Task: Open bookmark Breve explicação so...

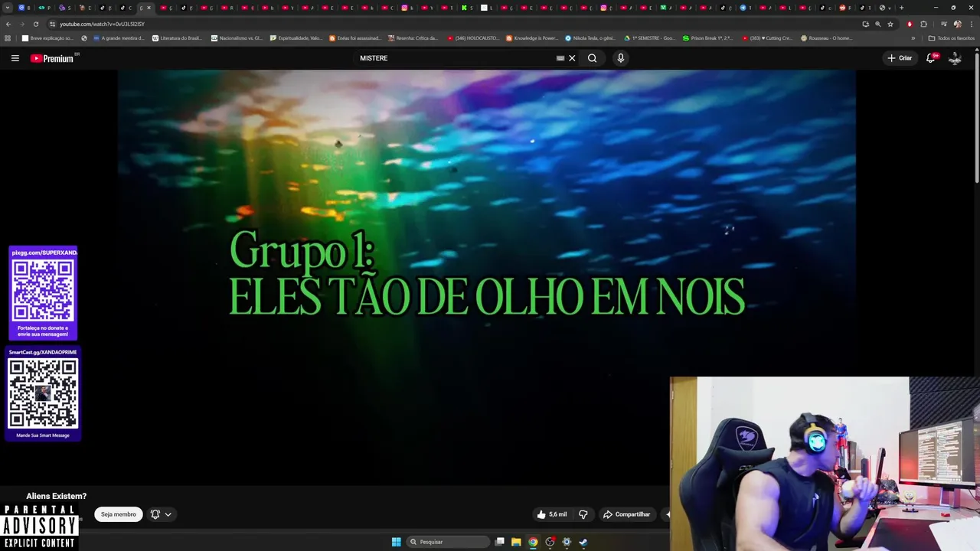Action: 48,37
